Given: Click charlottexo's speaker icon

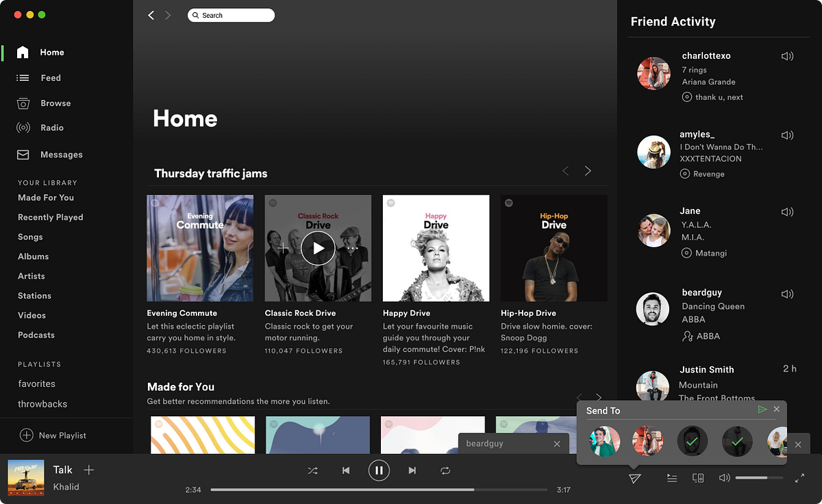Looking at the screenshot, I should click(787, 56).
